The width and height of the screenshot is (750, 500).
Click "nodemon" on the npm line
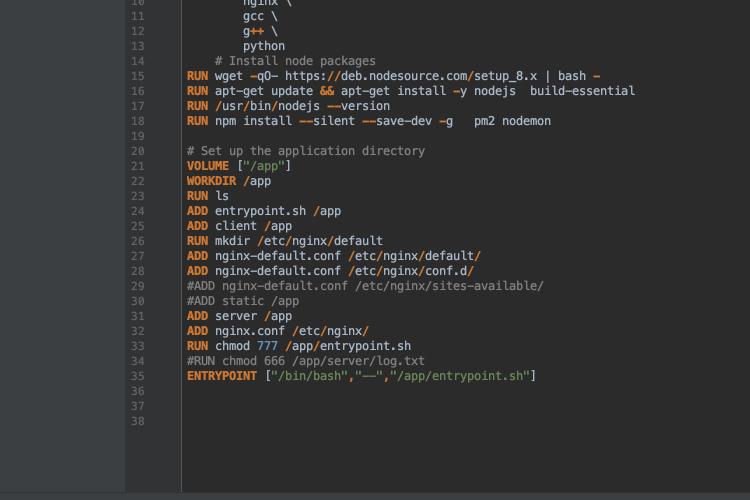[526, 121]
